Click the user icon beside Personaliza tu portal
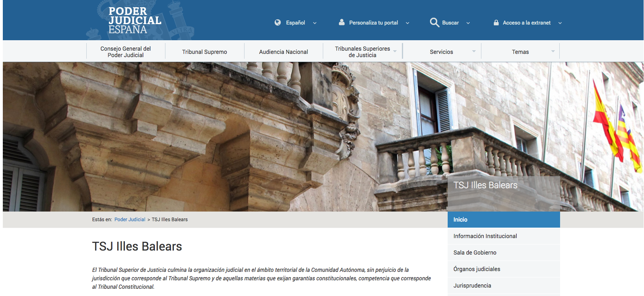Image resolution: width=644 pixels, height=296 pixels. 342,22
